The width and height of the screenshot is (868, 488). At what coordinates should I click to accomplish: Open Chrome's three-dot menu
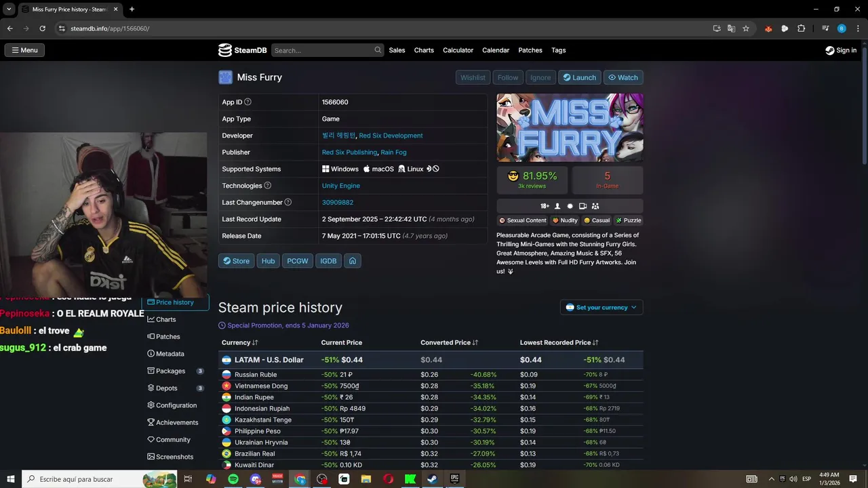tap(857, 28)
